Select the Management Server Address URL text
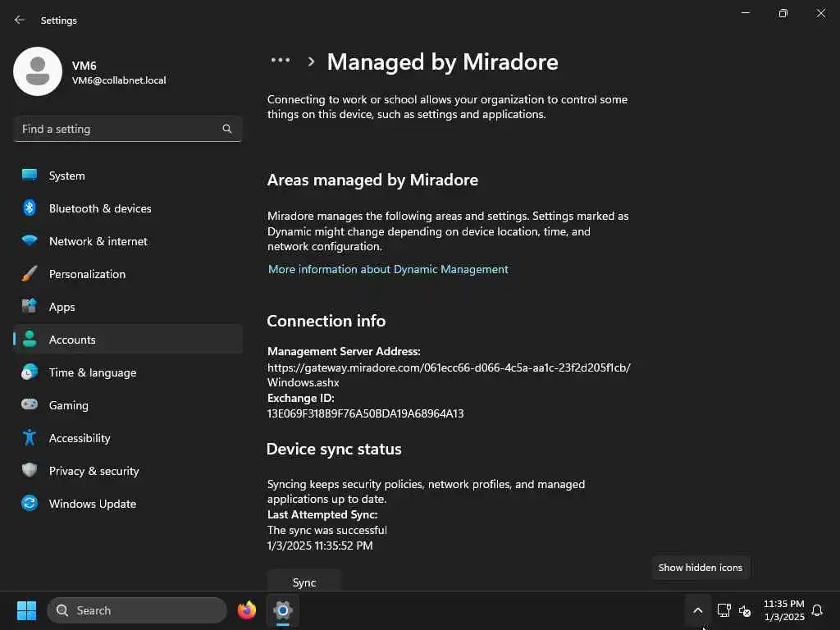 click(x=449, y=375)
